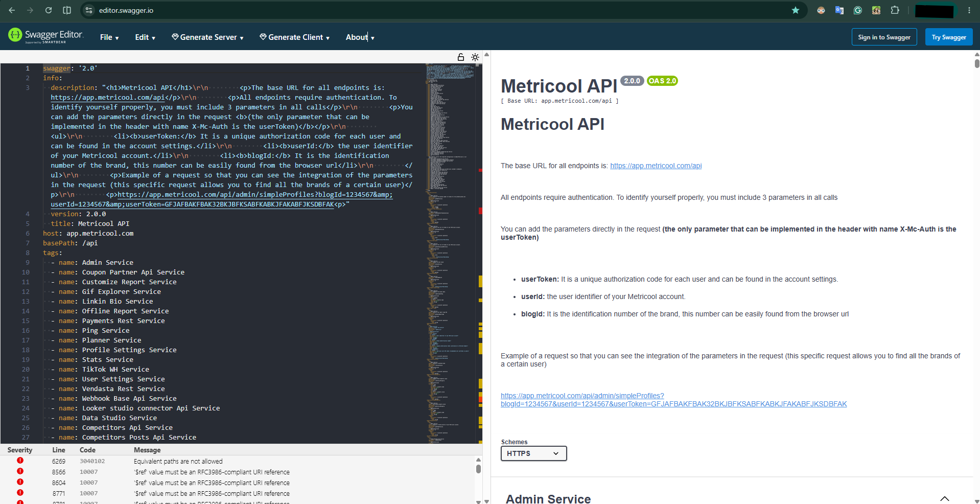Click error icon for line 8604

20,482
